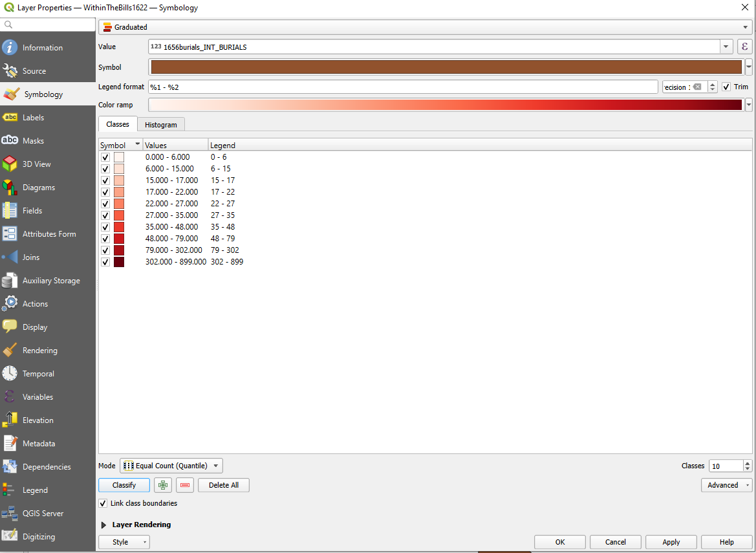Open the Color ramp editor

coord(445,104)
